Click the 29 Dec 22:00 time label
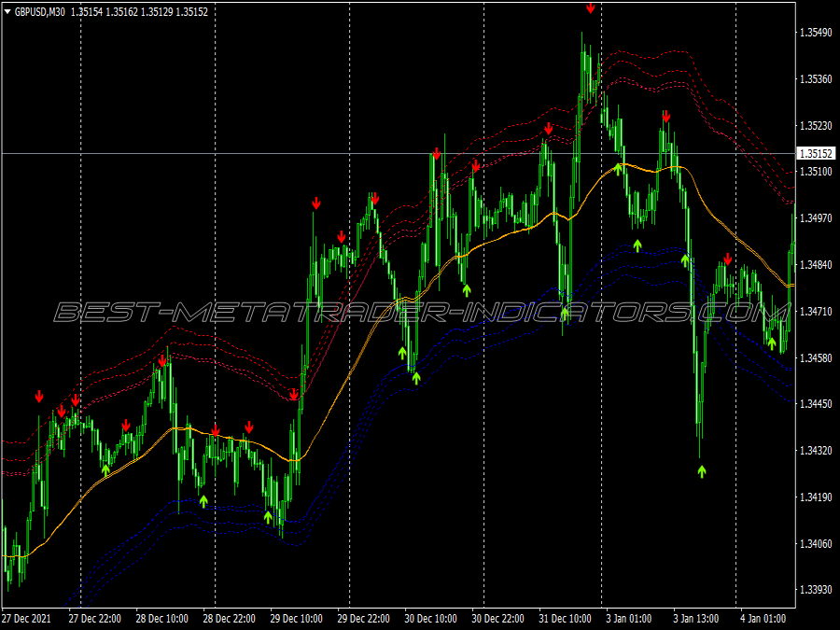Image resolution: width=840 pixels, height=630 pixels. pos(364,618)
